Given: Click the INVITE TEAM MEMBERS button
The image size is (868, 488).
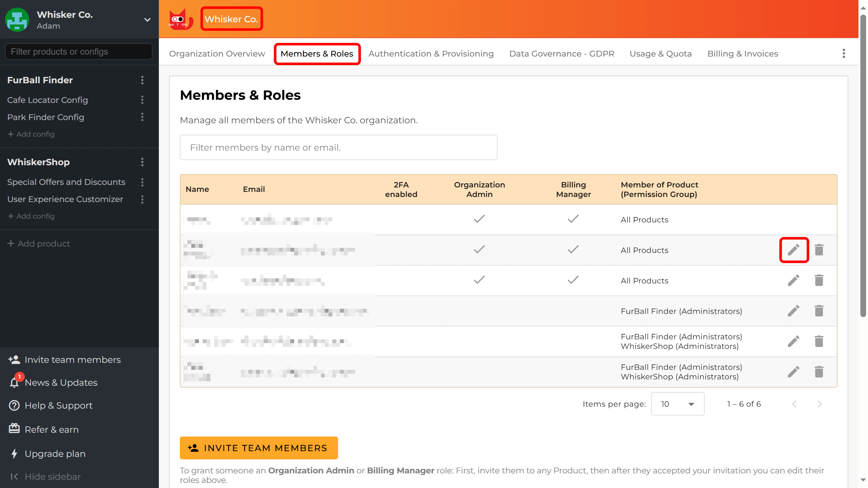Looking at the screenshot, I should tap(259, 448).
